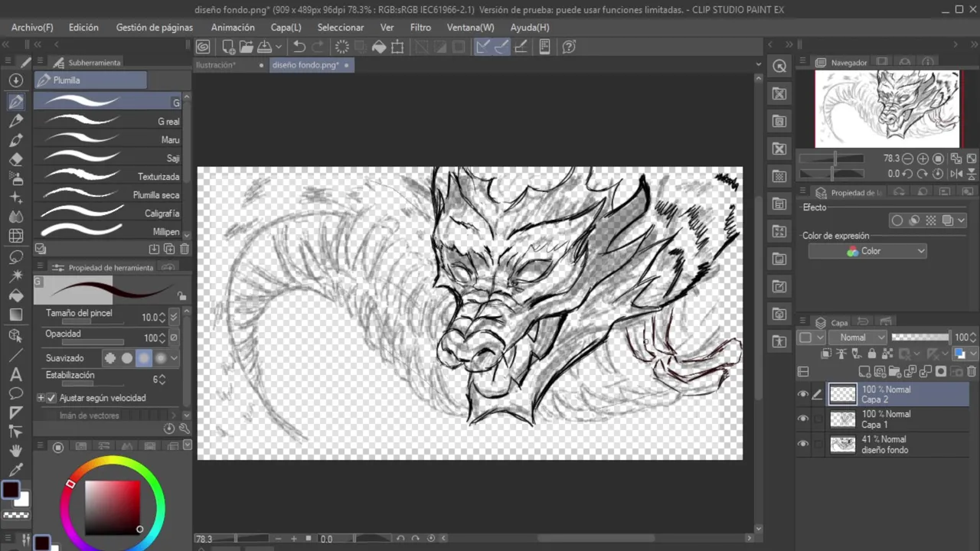This screenshot has width=980, height=551.
Task: Select the Auto select magic wand tool
Action: [16, 276]
